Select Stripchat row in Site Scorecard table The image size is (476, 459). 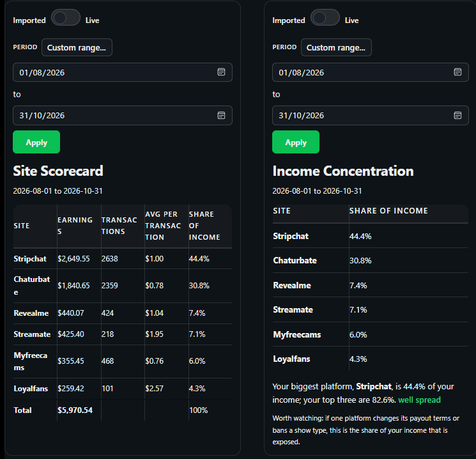[x=123, y=259]
